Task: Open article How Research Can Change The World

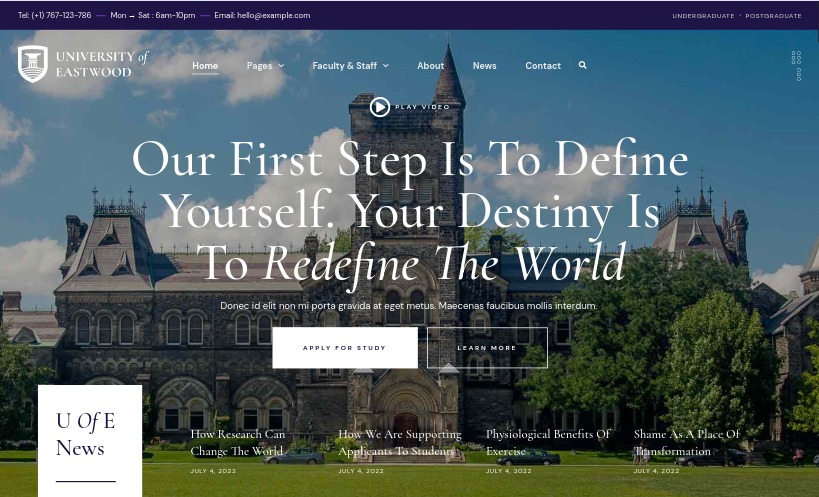Action: click(238, 443)
